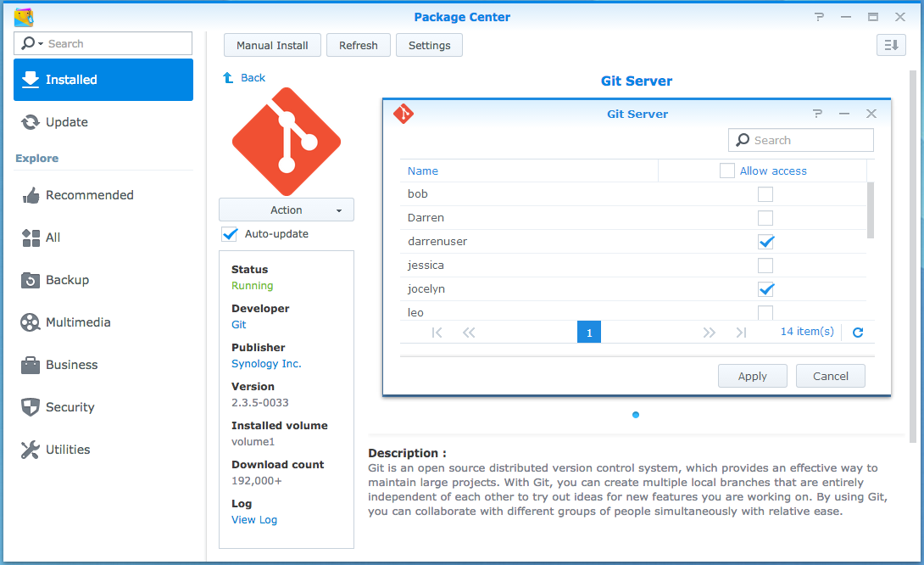Allow access for leo
The image size is (924, 565).
pyautogui.click(x=765, y=312)
